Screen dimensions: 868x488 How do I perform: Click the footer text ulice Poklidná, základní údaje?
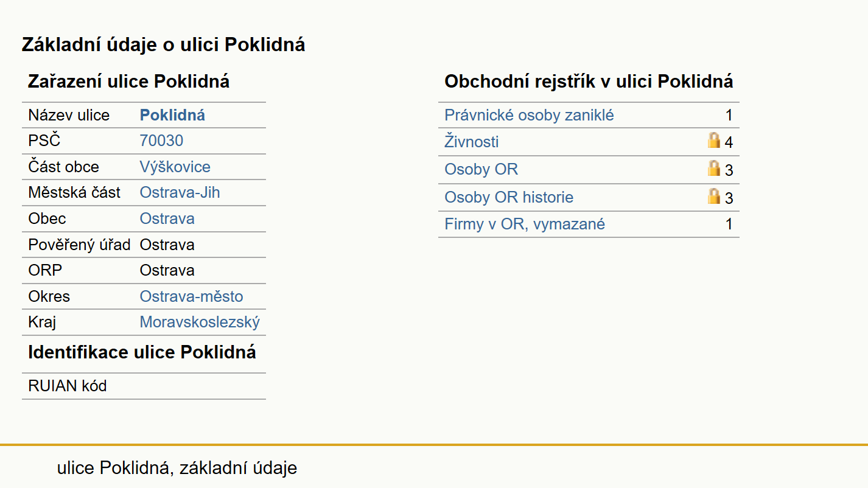pyautogui.click(x=177, y=468)
